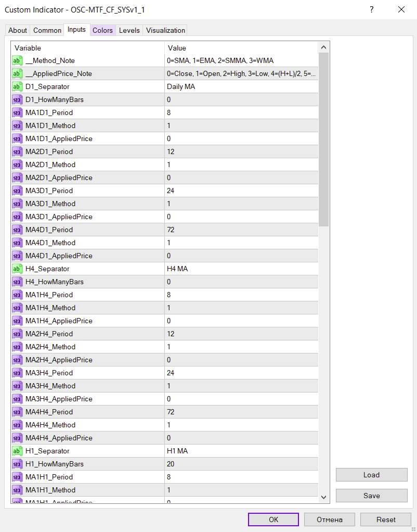Click the scroll up arrow of the list

point(324,47)
